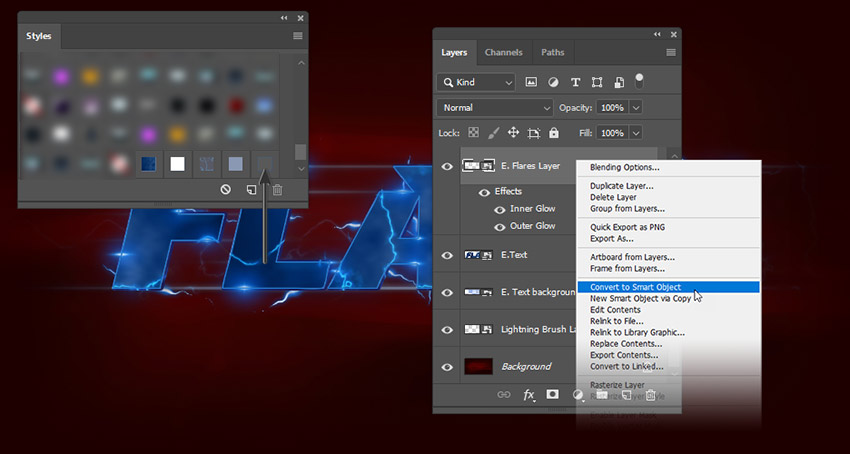Filter layers by adjustment layer type
Viewport: 850px width, 454px height.
tap(553, 82)
